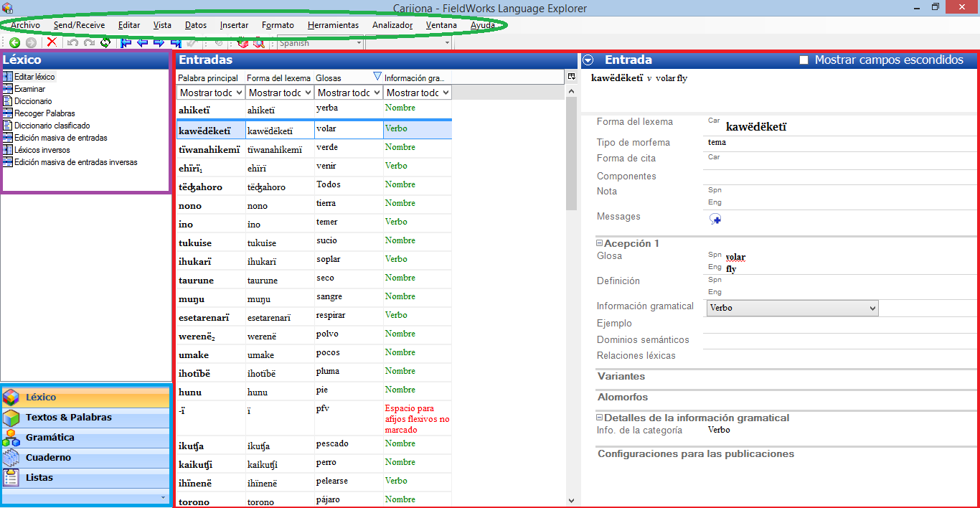Toggle Mostrar campos escondidos checkbox
980x508 pixels.
804,60
